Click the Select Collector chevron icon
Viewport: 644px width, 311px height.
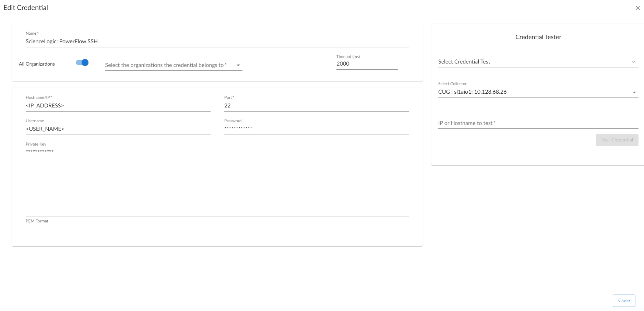pyautogui.click(x=634, y=92)
